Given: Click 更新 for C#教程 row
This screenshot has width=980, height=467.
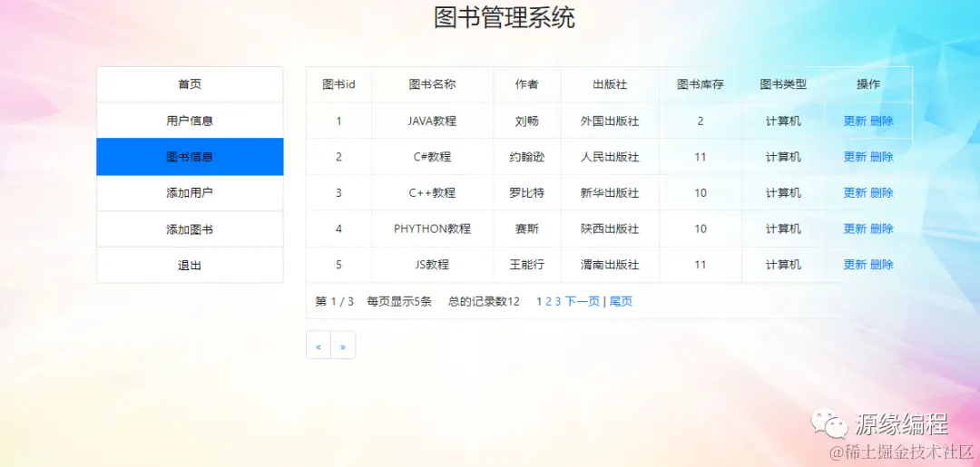Looking at the screenshot, I should click(855, 157).
